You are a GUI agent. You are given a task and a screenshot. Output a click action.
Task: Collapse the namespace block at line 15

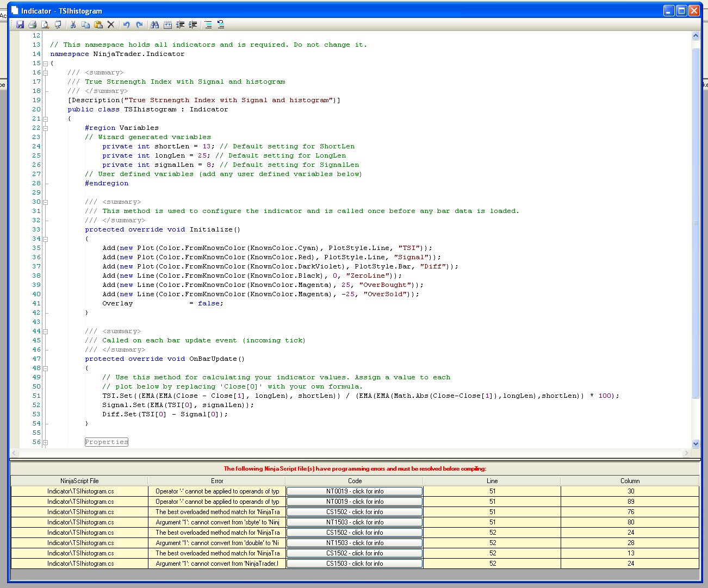46,64
